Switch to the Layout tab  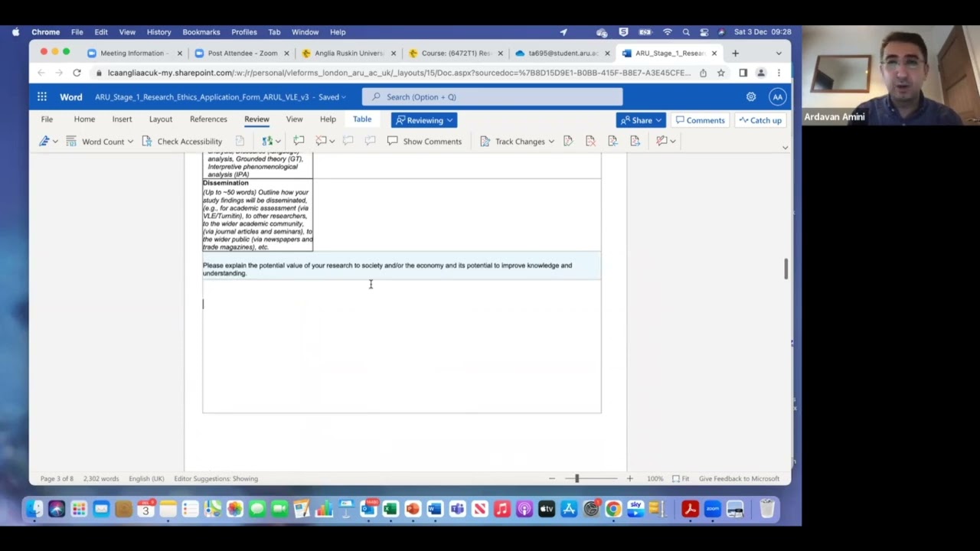tap(161, 119)
